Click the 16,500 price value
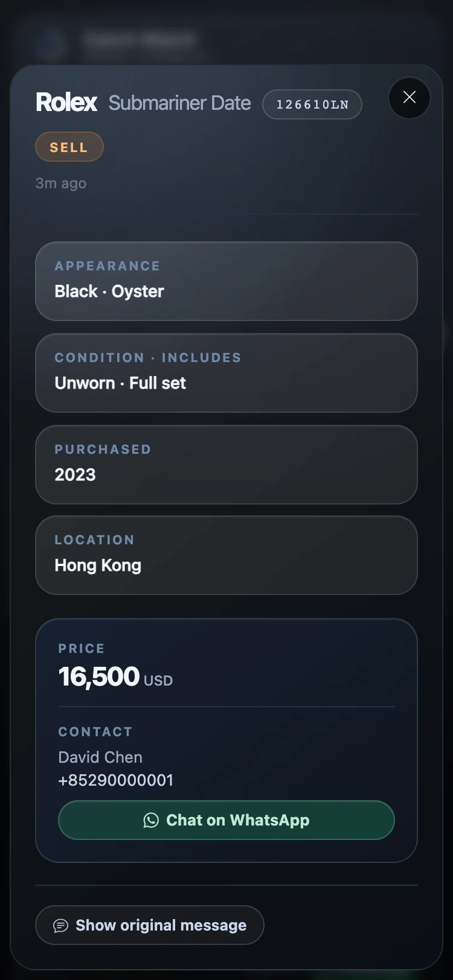The width and height of the screenshot is (453, 980). [99, 676]
